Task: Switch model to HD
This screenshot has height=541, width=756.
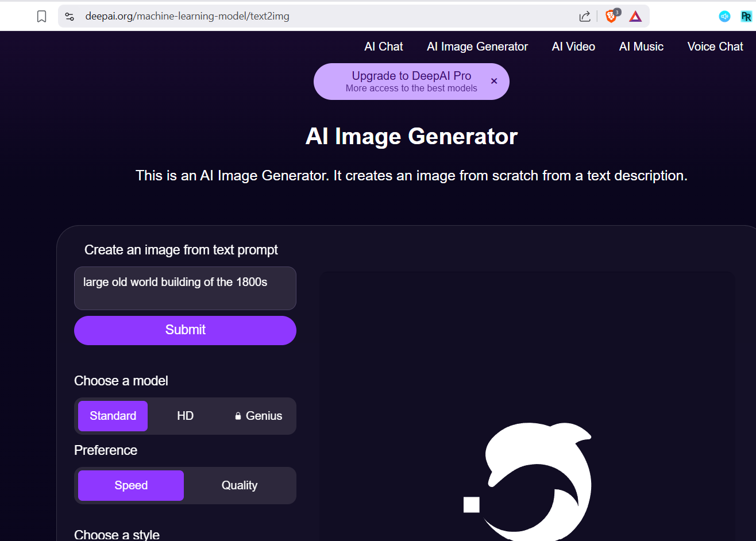Action: click(185, 416)
